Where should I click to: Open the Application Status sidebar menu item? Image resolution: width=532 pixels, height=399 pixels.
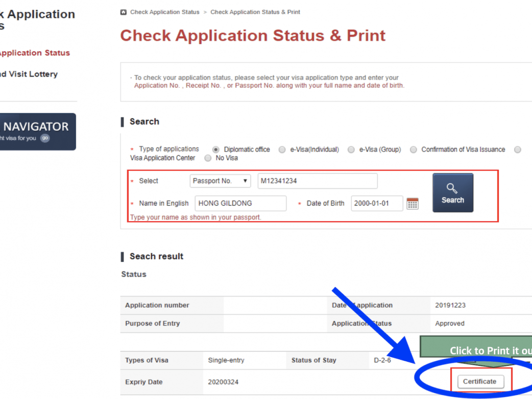coord(35,53)
